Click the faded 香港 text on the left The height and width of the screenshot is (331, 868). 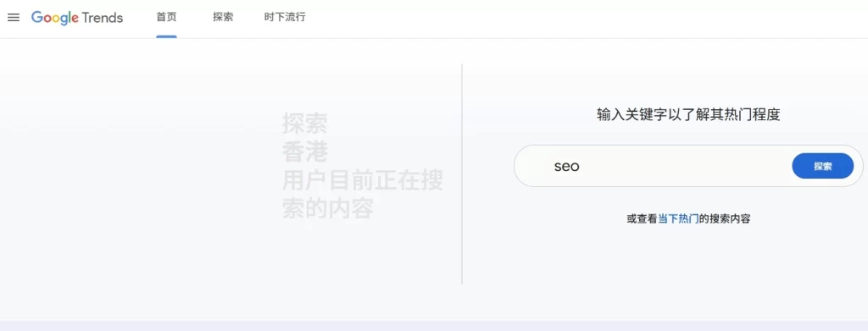305,152
